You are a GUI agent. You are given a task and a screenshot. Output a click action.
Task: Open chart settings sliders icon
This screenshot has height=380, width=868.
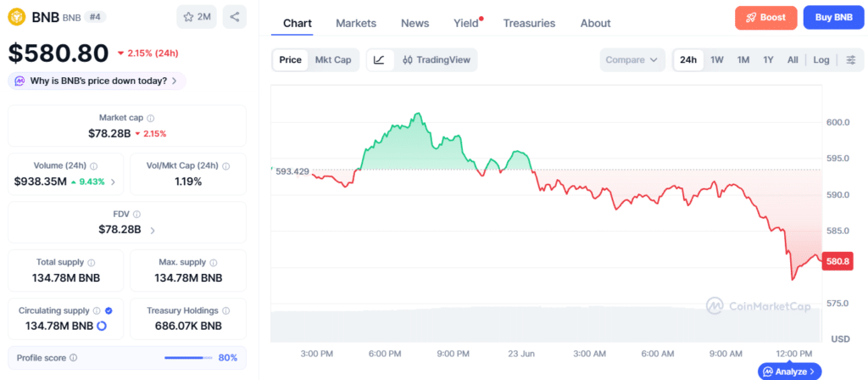tap(851, 60)
